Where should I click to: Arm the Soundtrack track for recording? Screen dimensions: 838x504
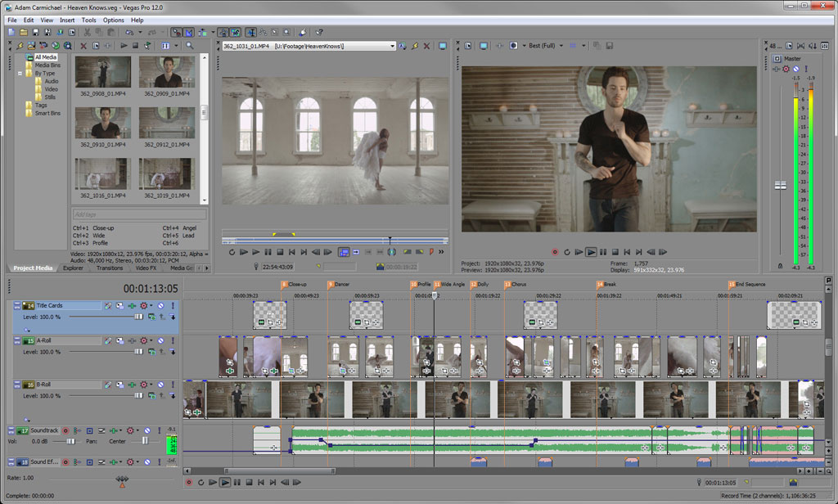click(x=66, y=430)
